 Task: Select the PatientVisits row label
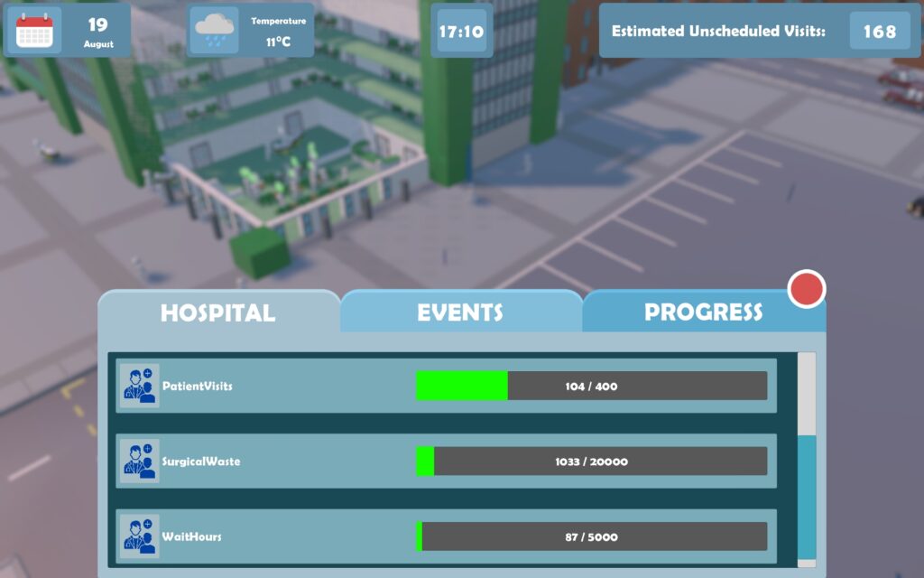(197, 386)
